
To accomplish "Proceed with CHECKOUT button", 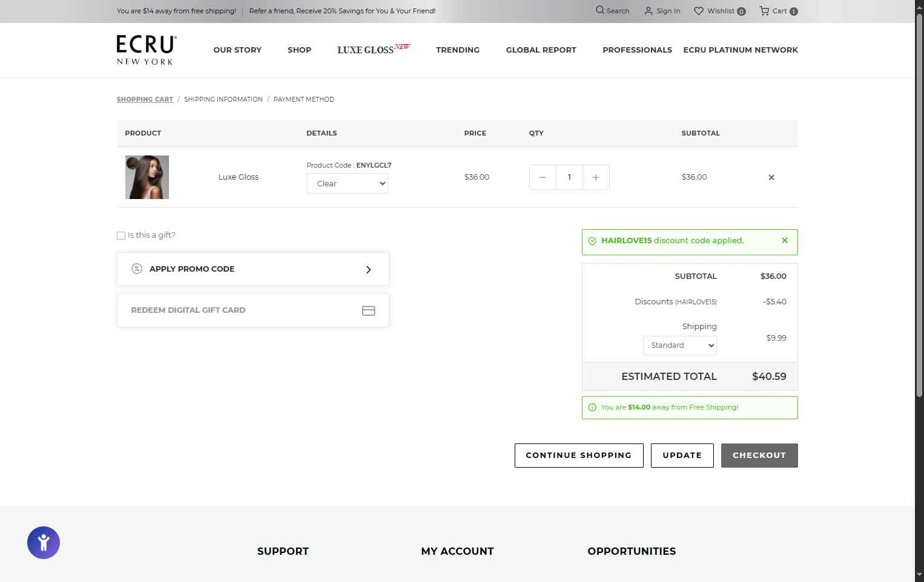I will 759,456.
